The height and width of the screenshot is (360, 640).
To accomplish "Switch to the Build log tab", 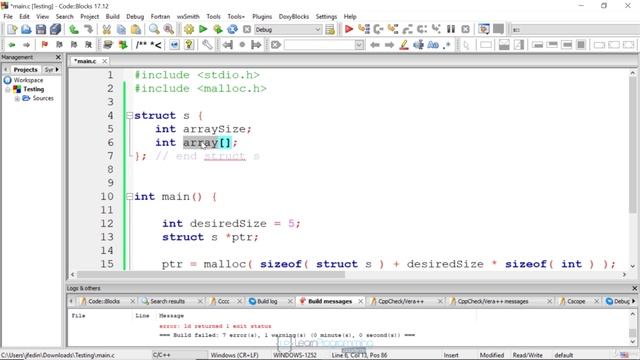I will click(267, 301).
